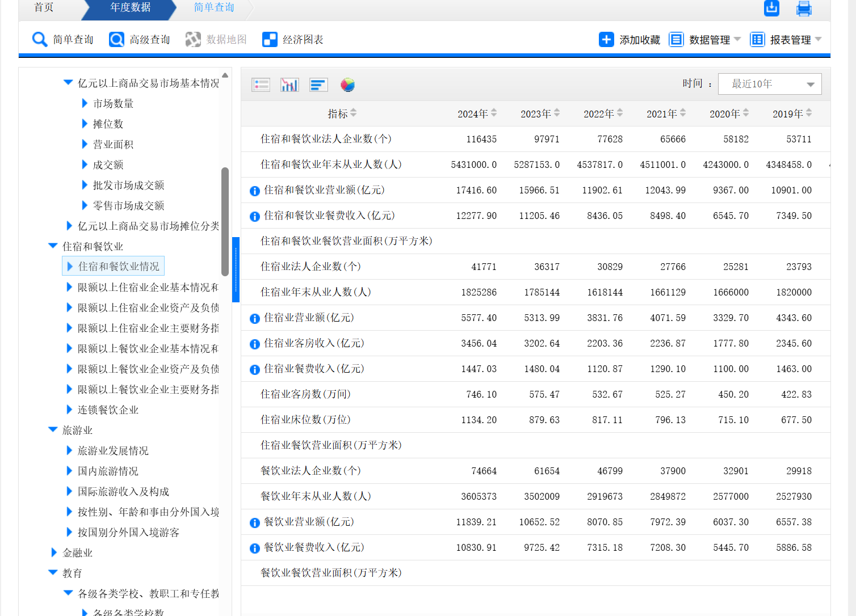
Task: Click the 添加收藏 button
Action: (630, 40)
